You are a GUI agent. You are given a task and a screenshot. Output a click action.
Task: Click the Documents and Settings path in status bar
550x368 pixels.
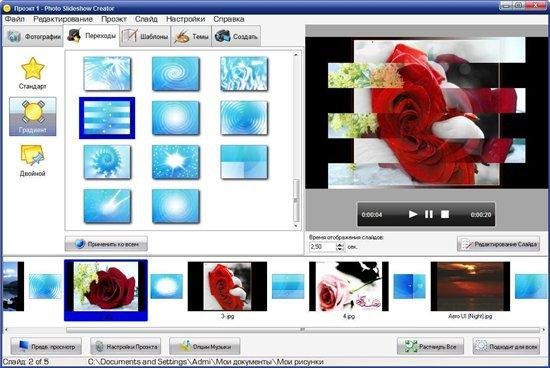tap(206, 362)
